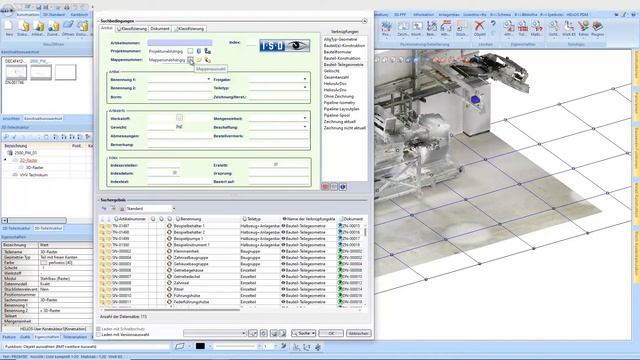Click the OK button
Screen dimensions: 640x360
331,333
